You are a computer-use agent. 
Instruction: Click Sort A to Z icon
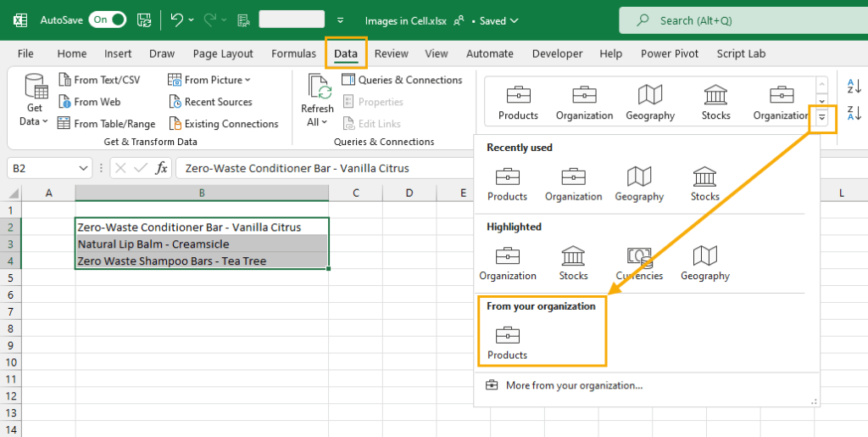point(854,87)
